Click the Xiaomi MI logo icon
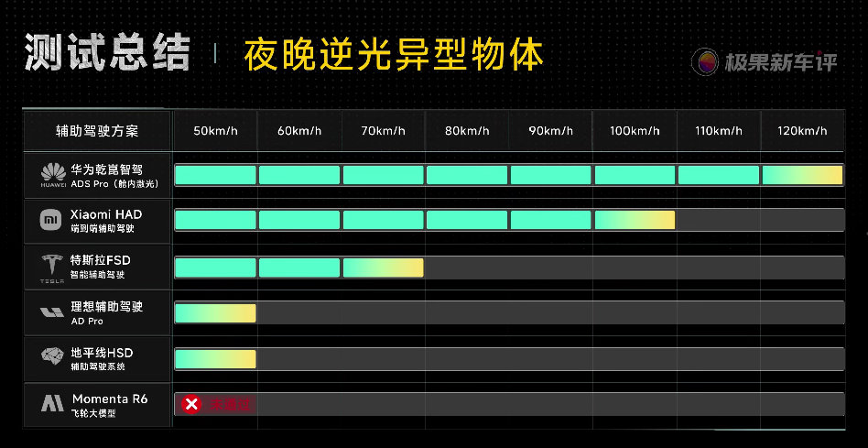 click(x=51, y=221)
